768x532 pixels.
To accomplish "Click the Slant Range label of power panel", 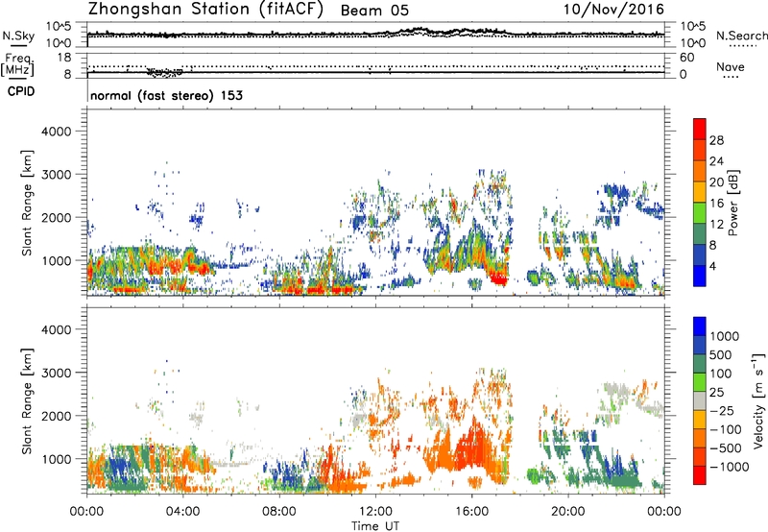I will tap(27, 203).
